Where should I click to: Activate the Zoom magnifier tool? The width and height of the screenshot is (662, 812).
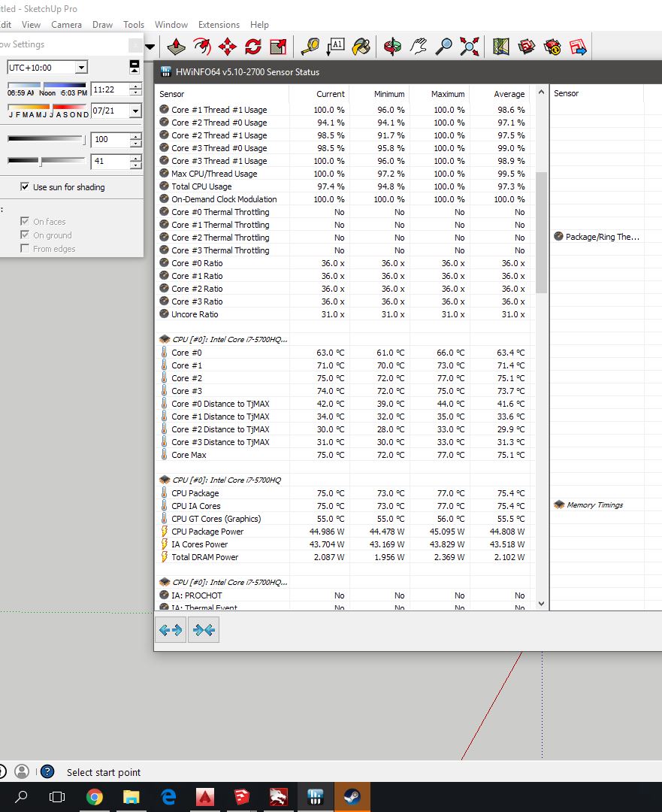click(x=443, y=47)
